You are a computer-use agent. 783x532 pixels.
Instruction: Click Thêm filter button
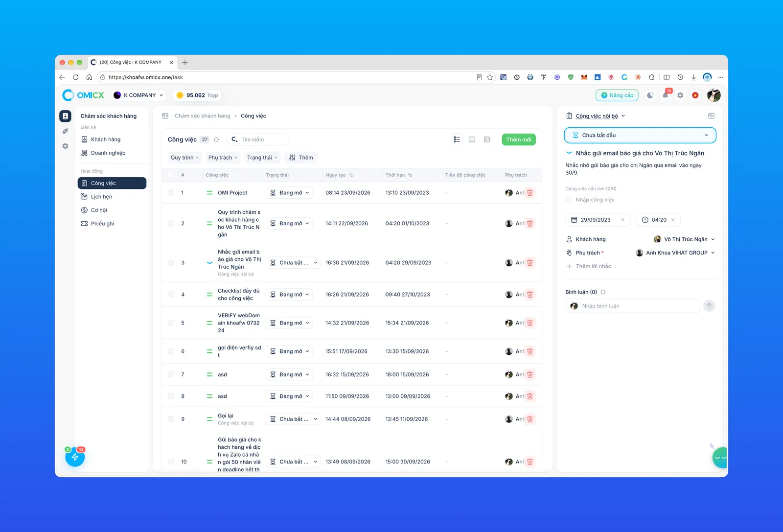(x=300, y=158)
